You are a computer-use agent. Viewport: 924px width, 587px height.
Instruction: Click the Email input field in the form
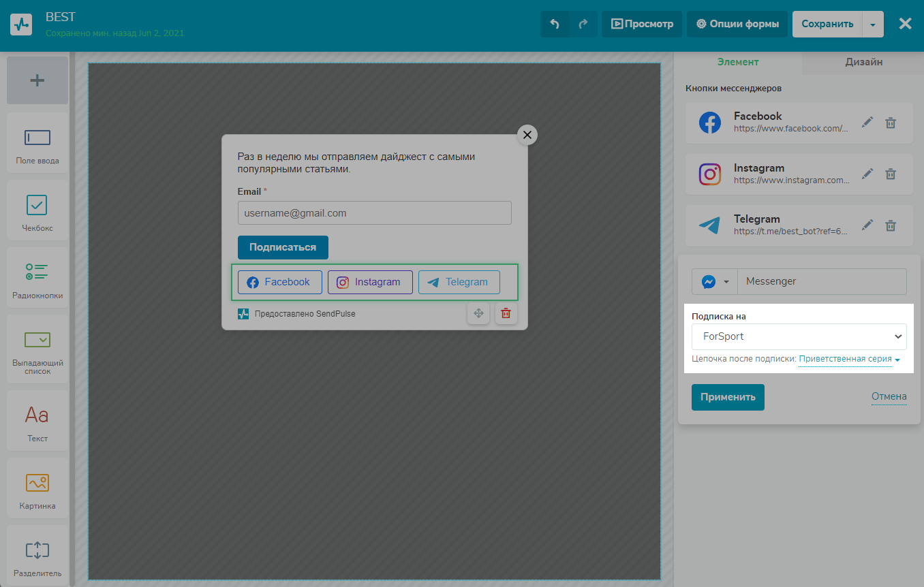point(374,213)
